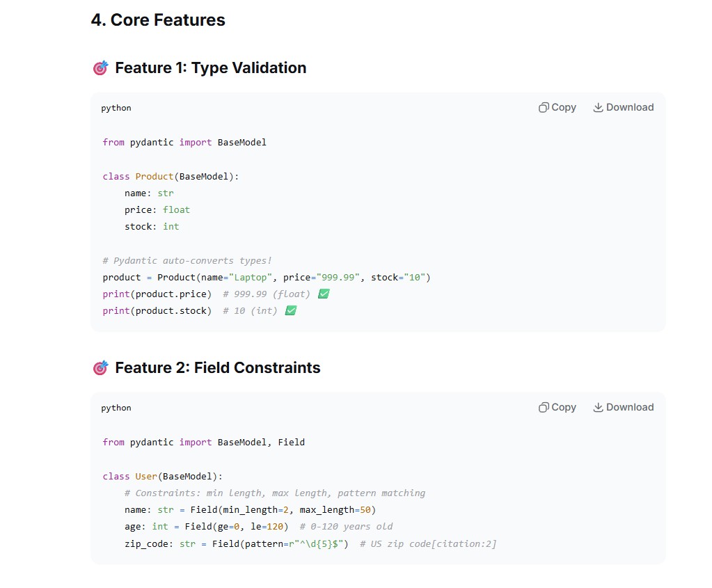Click the zip_code Field pattern line
Image resolution: width=712 pixels, height=588 pixels.
[x=310, y=543]
